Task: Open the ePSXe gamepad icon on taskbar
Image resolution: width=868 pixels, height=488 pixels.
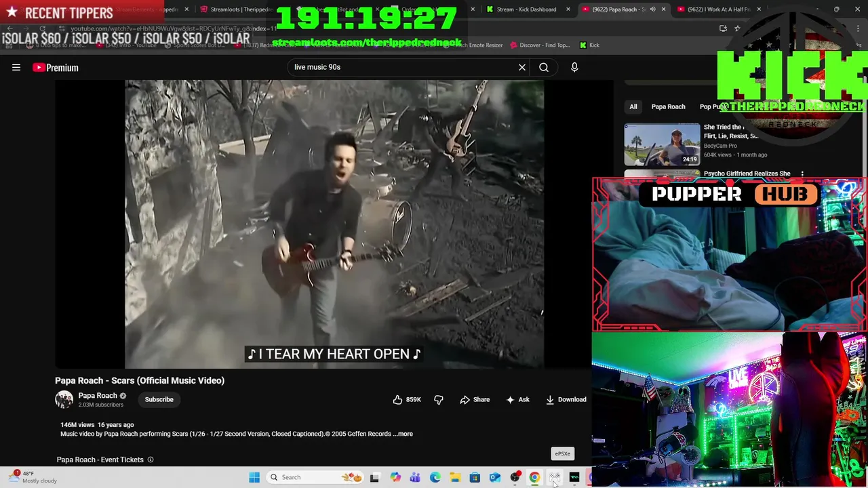Action: click(x=555, y=477)
